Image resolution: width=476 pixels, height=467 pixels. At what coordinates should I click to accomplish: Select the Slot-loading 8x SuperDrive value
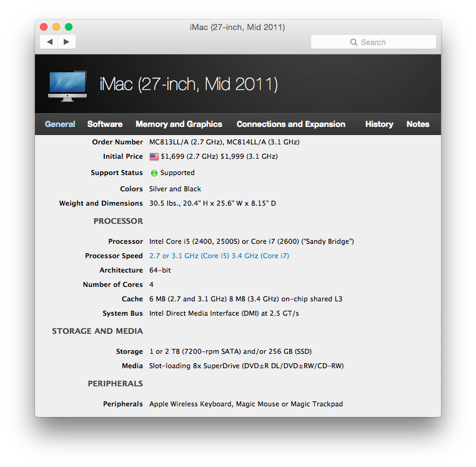(x=247, y=366)
